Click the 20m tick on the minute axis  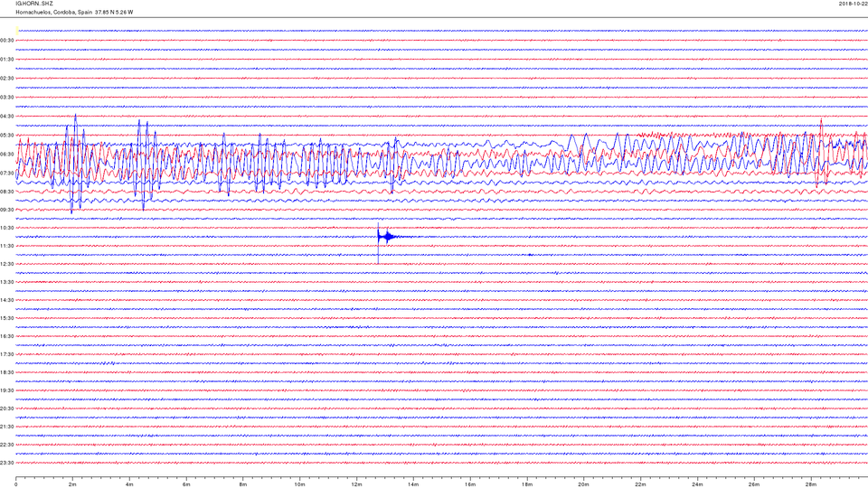(583, 484)
